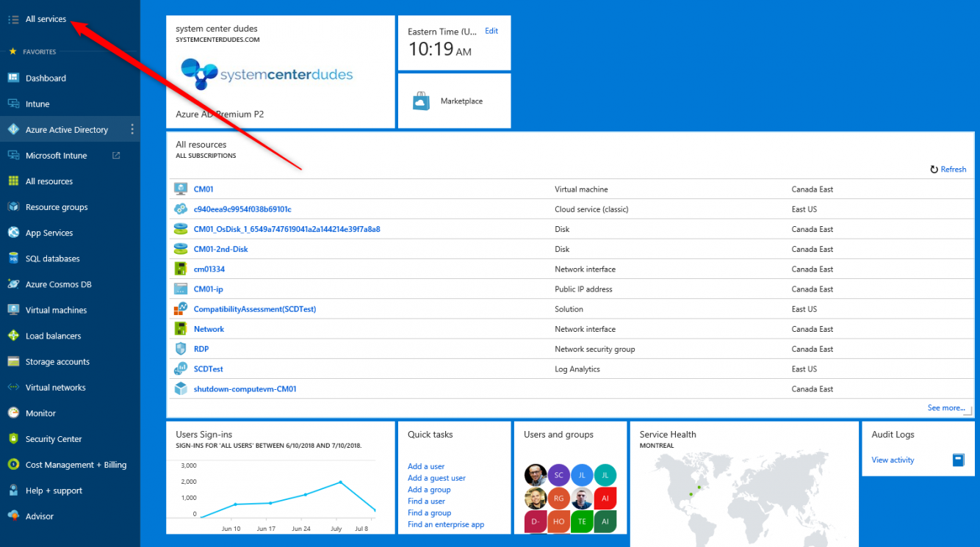This screenshot has height=547, width=980.
Task: Click the Intune sidebar icon
Action: (13, 104)
